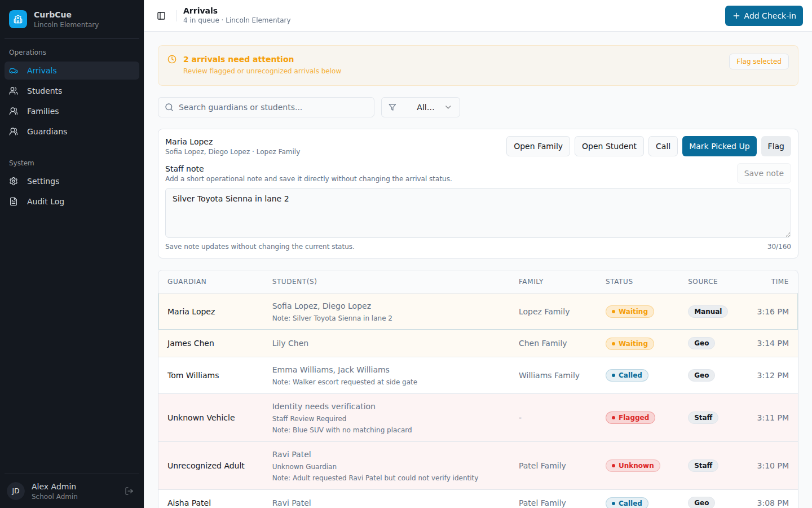Click the Waiting badge in James Chen row
Image resolution: width=812 pixels, height=508 pixels.
(x=630, y=344)
